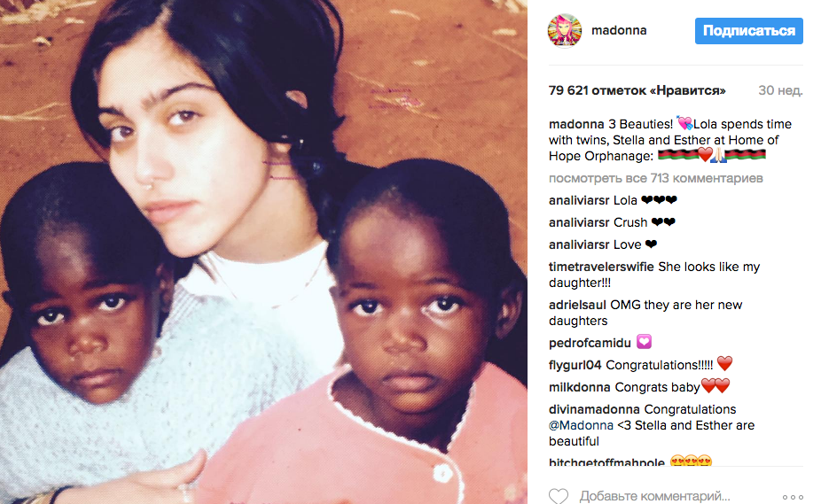Click the Подписаться follow button
Screen dimensions: 821x504
tap(749, 31)
